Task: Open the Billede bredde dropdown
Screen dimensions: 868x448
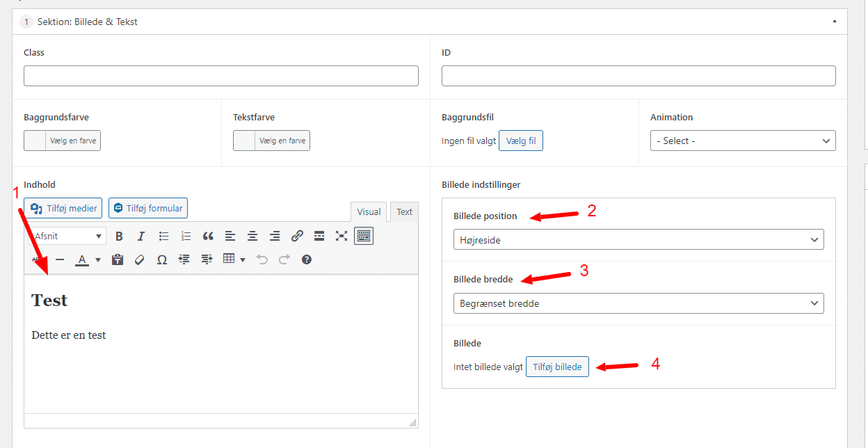Action: click(x=638, y=303)
